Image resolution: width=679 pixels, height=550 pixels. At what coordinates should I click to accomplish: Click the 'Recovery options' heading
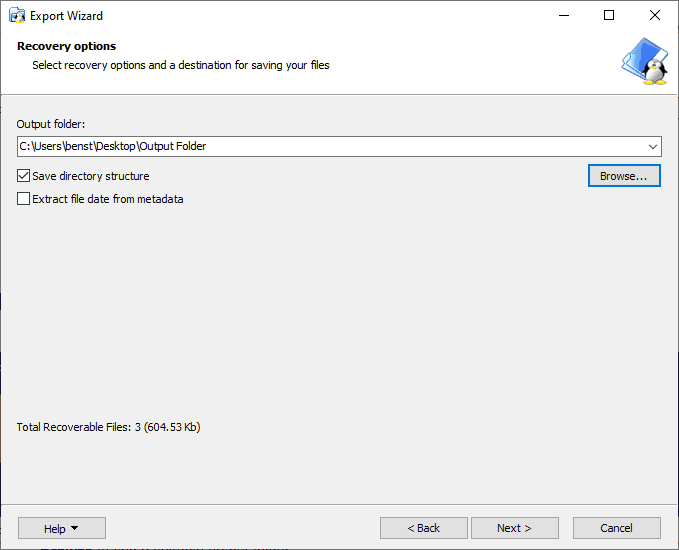point(66,46)
